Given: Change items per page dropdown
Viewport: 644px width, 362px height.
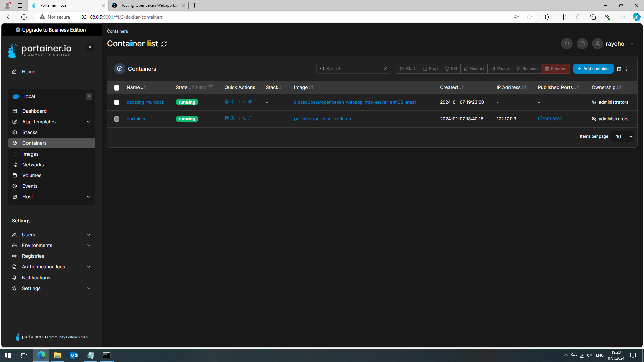Looking at the screenshot, I should pyautogui.click(x=622, y=137).
